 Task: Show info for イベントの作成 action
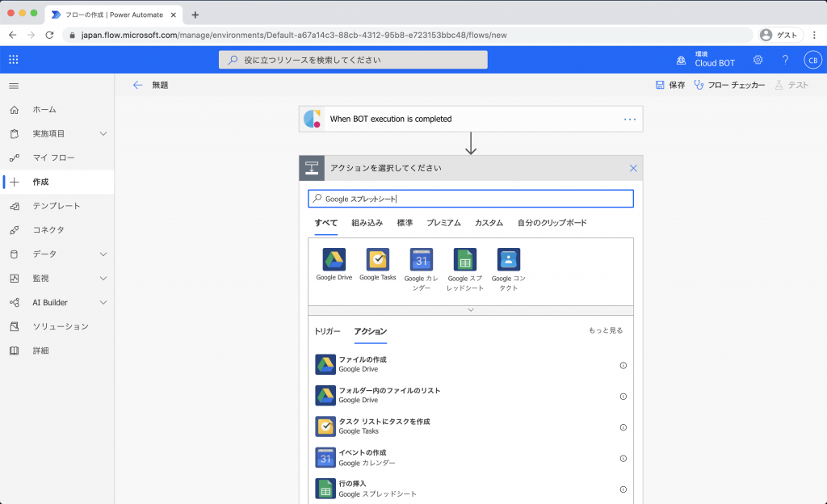click(x=623, y=459)
